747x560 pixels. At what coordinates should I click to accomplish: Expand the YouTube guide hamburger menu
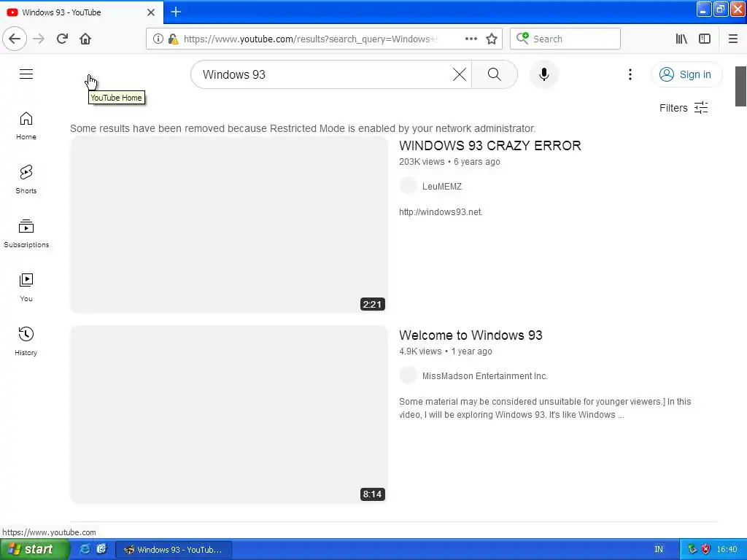[x=26, y=74]
